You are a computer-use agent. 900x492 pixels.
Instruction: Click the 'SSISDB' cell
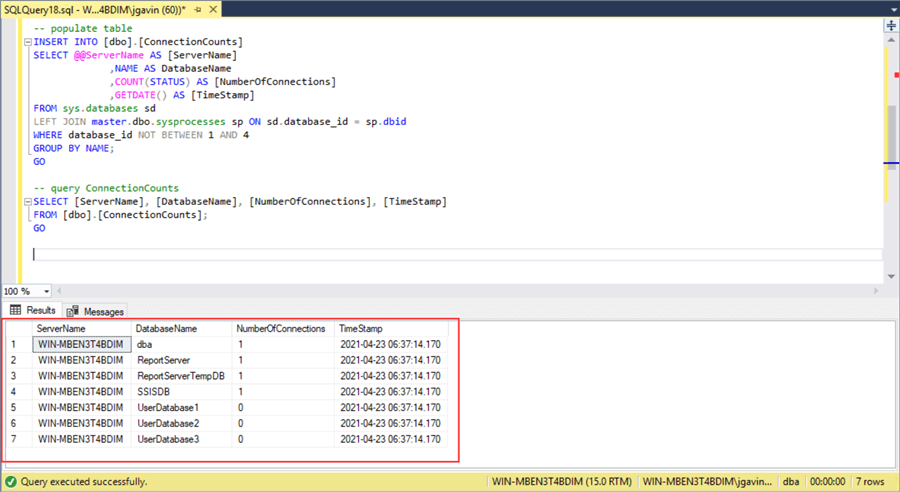pos(181,392)
